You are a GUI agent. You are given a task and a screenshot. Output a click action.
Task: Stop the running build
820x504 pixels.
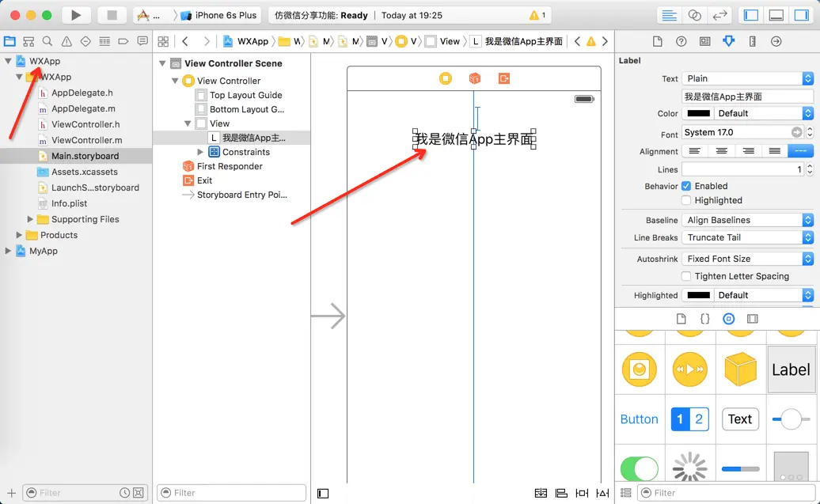112,15
